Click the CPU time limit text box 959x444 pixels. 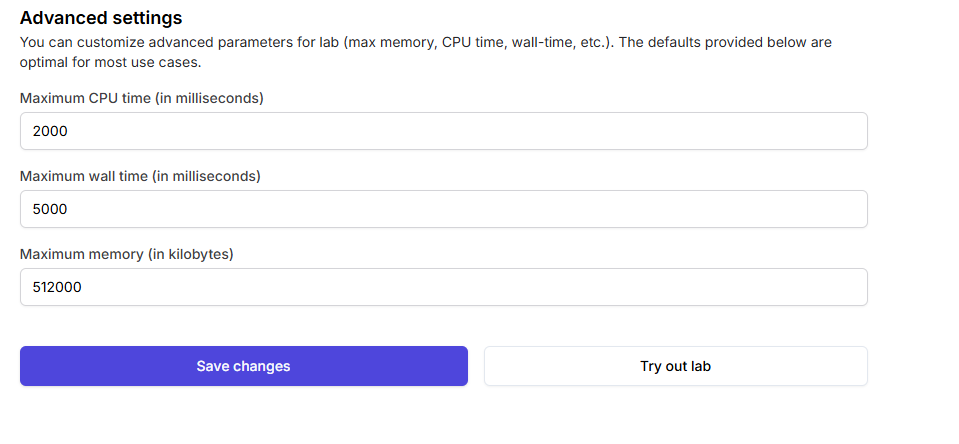pyautogui.click(x=443, y=131)
